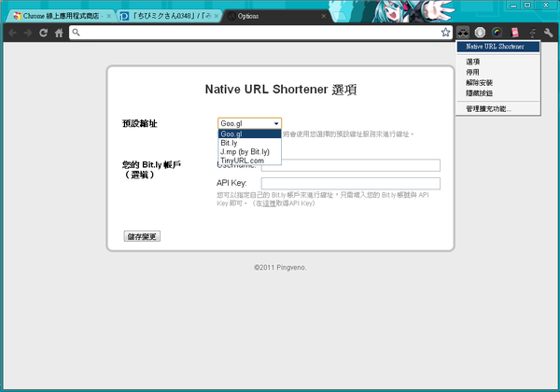Click Native URL Shortener menu header
Screen dimensions: 560x392
[498, 47]
